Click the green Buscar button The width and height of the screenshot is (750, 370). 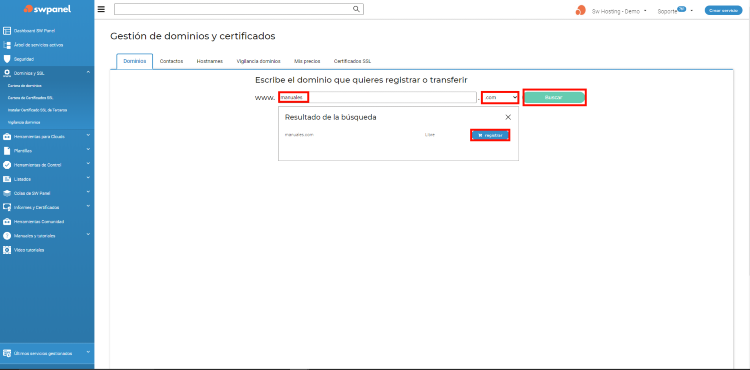[x=554, y=97]
